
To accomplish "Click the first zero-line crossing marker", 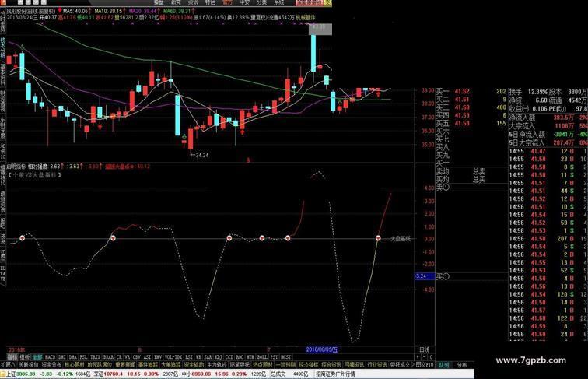I will tap(22, 238).
